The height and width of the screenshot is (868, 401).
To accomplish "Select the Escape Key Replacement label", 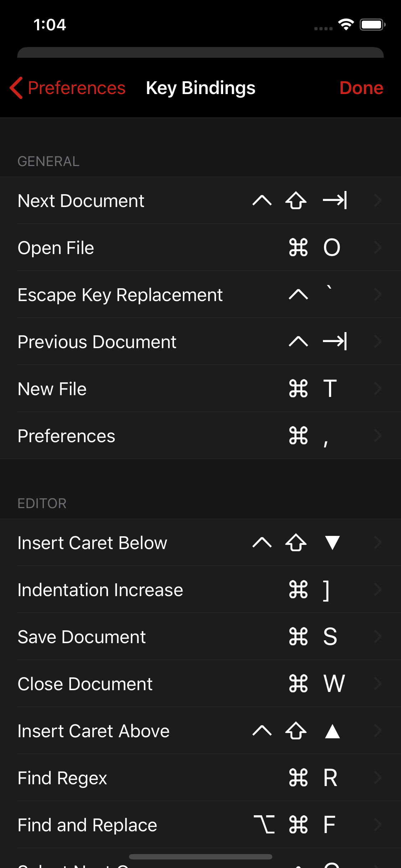I will pyautogui.click(x=120, y=295).
